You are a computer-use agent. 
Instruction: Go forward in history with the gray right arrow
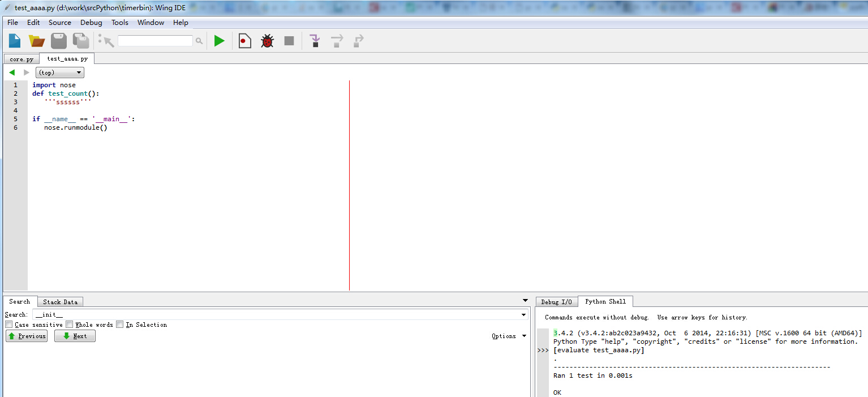tap(26, 72)
